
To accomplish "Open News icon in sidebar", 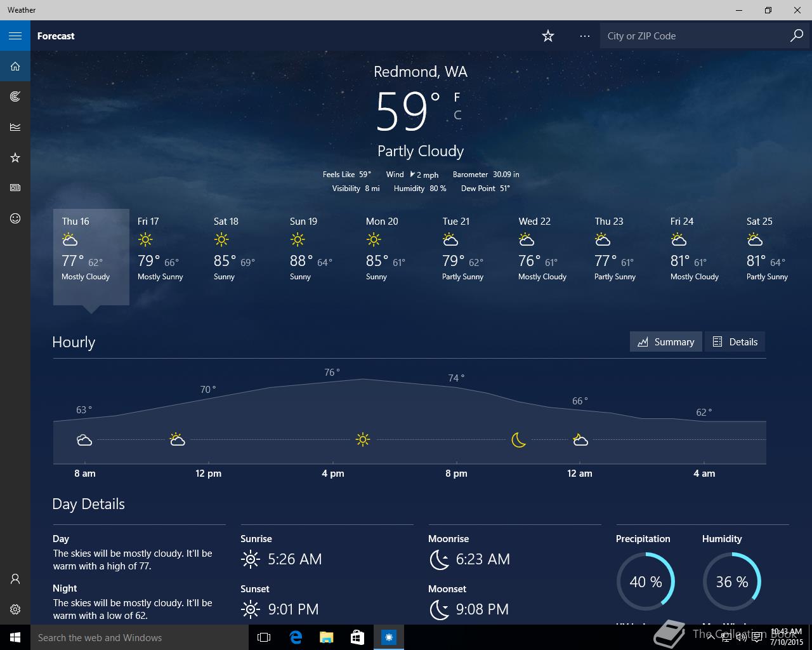I will click(x=15, y=188).
